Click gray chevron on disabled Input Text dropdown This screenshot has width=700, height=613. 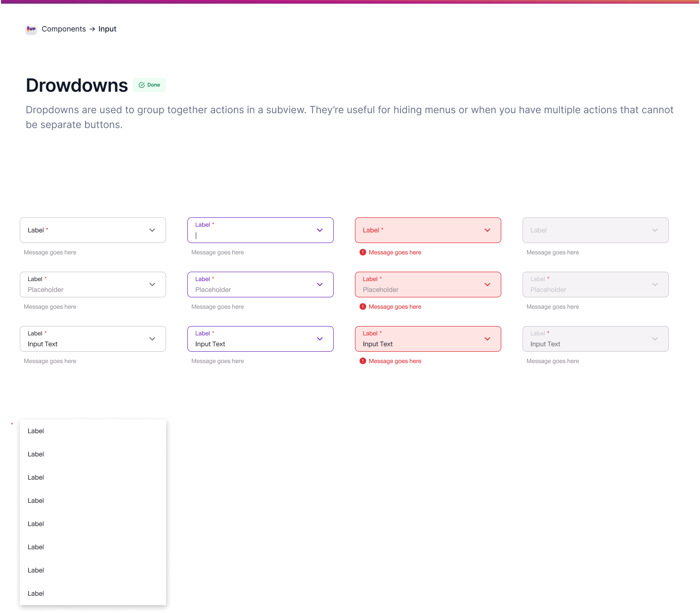(x=655, y=339)
